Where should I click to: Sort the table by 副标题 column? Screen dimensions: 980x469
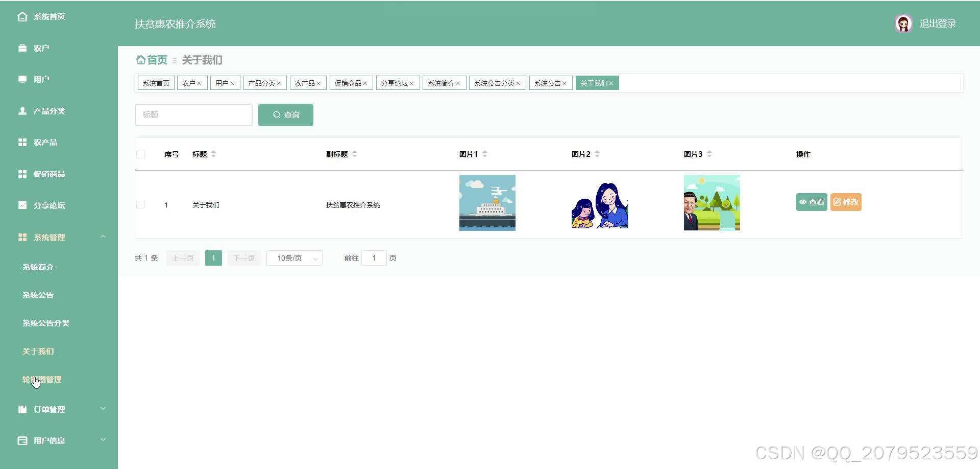pyautogui.click(x=355, y=154)
